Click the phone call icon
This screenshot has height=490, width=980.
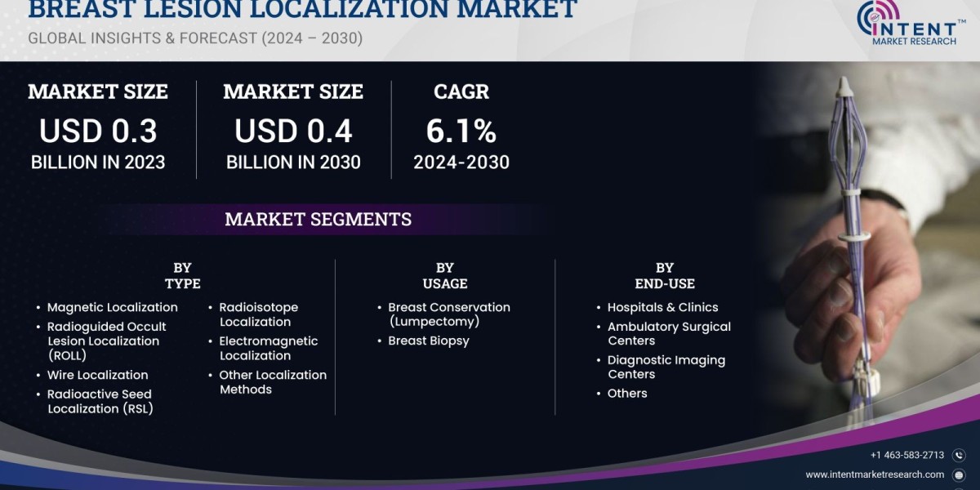[x=959, y=455]
